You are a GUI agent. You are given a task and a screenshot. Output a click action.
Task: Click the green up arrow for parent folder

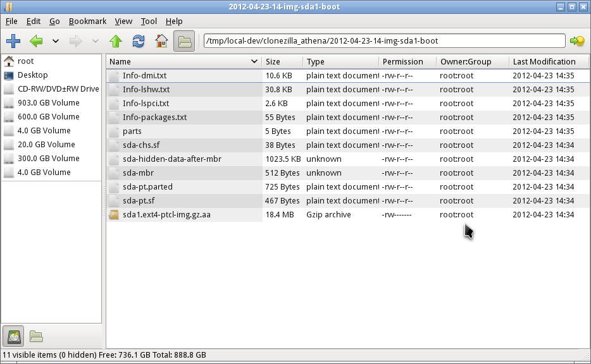click(x=115, y=41)
